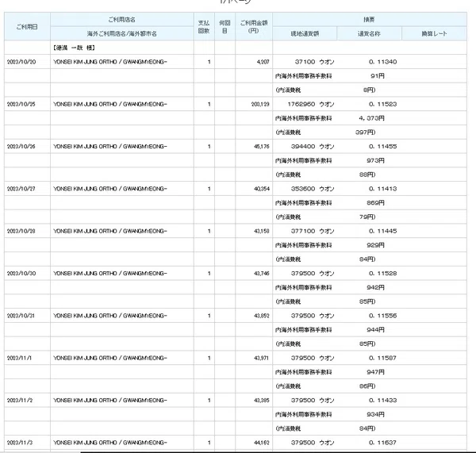Click the consumption tax value 8円

tap(369, 90)
